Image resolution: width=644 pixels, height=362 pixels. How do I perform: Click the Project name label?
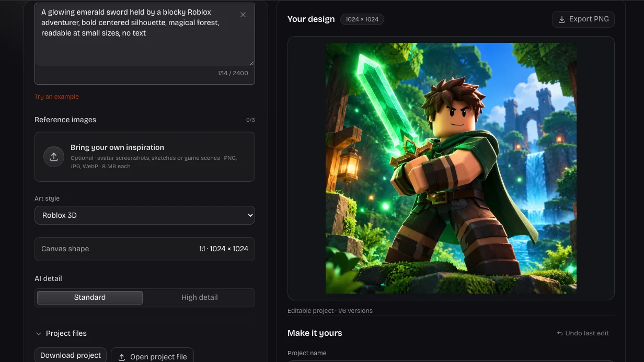tap(307, 353)
